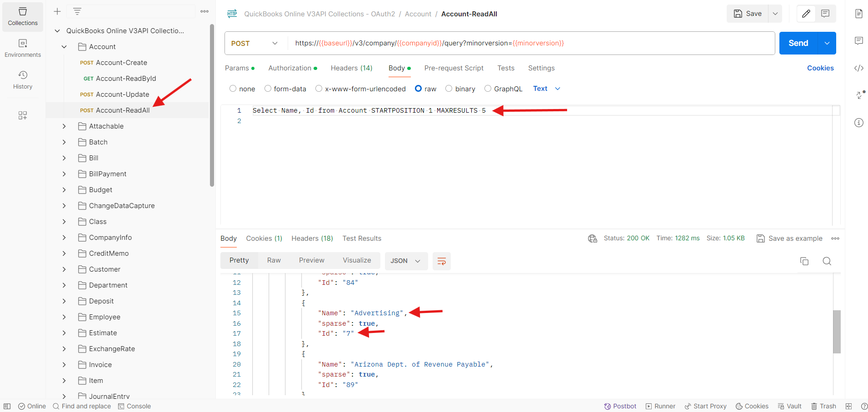The height and width of the screenshot is (412, 868).
Task: Copy the response using the copy icon
Action: pyautogui.click(x=804, y=261)
